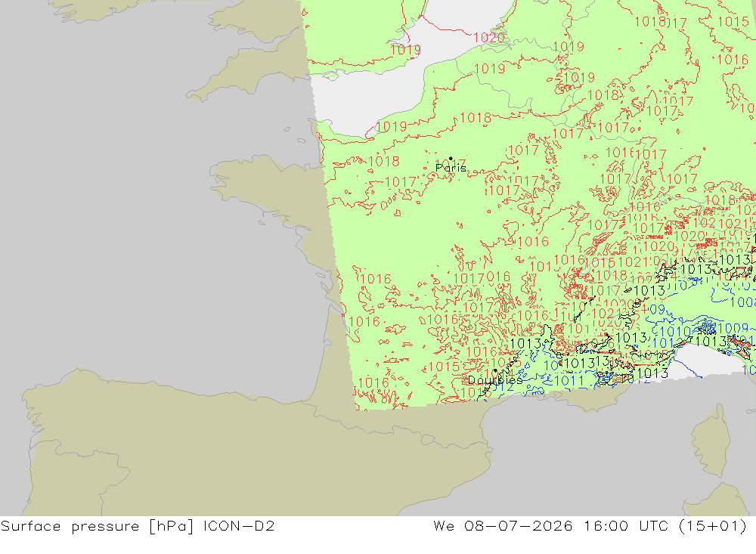Image resolution: width=756 pixels, height=554 pixels.
Task: Select the '1019' label over southern England
Action: [x=405, y=50]
